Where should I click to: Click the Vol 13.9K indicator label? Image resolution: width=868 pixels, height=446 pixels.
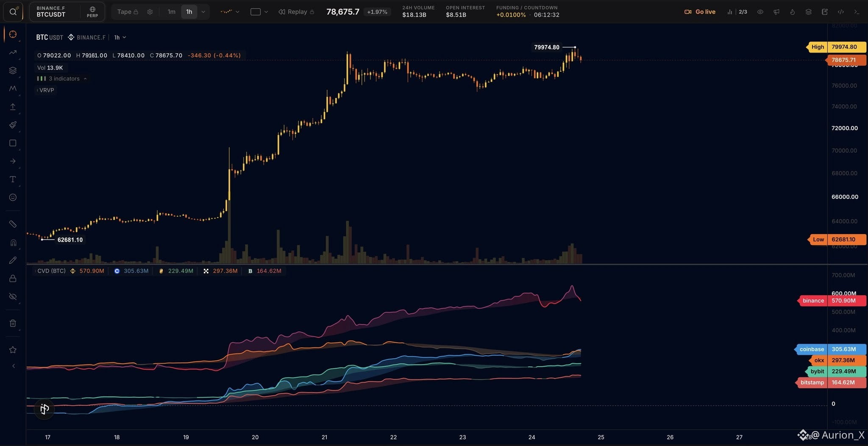(x=50, y=67)
